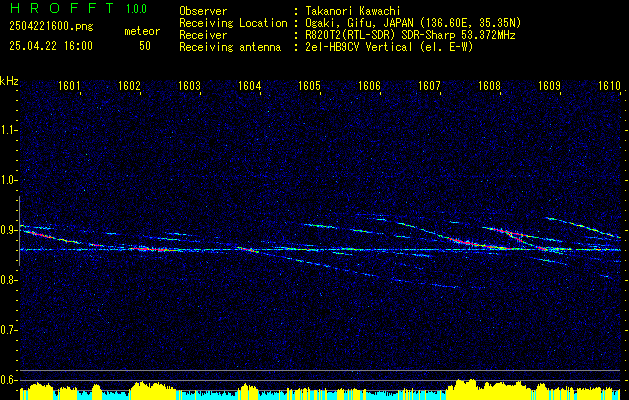Screen dimensions: 629x400
Task: Click the observer name Takanori Kawachi
Action: point(351,11)
